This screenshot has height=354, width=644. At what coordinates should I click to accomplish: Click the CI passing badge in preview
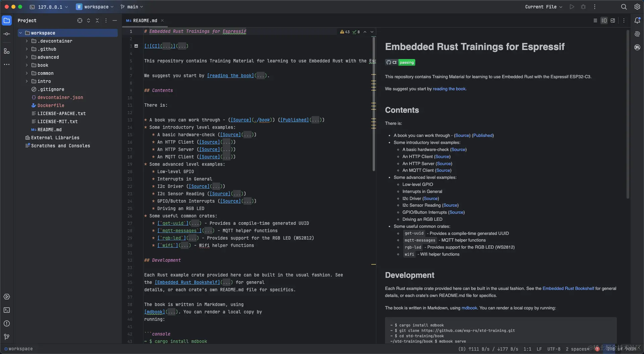pos(400,62)
